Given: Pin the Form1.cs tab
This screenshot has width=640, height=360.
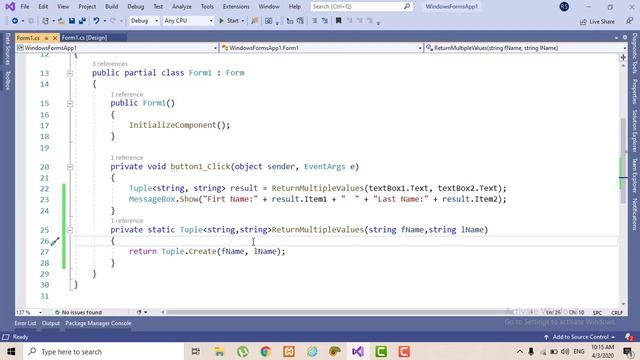Looking at the screenshot, I should (x=47, y=38).
